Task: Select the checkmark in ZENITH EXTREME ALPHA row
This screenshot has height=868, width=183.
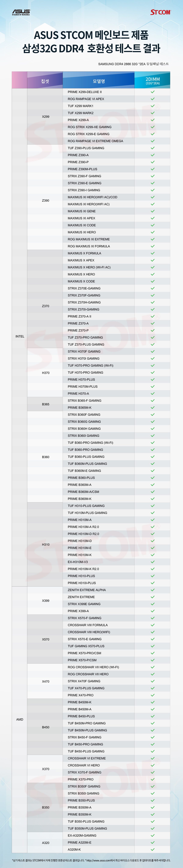Action: pyautogui.click(x=153, y=590)
